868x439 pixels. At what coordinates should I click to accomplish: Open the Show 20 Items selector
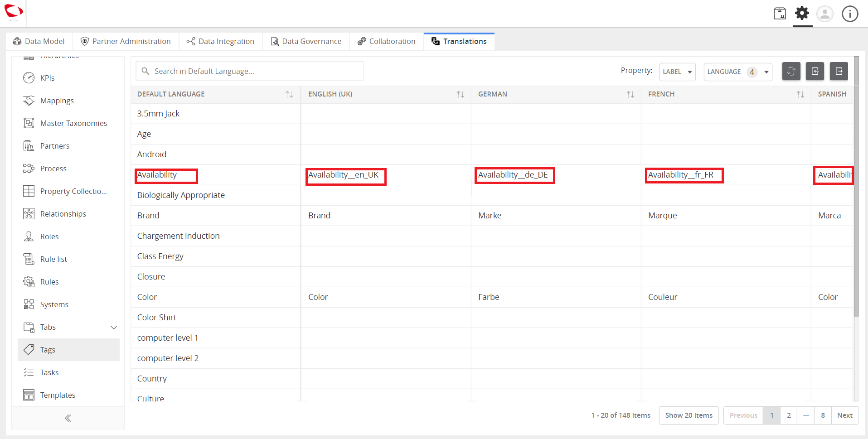[x=689, y=415]
